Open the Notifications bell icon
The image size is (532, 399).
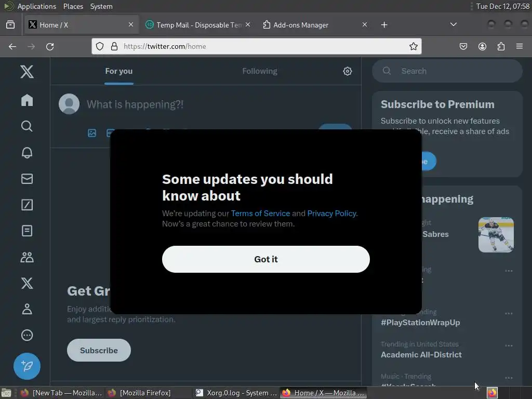click(x=27, y=152)
